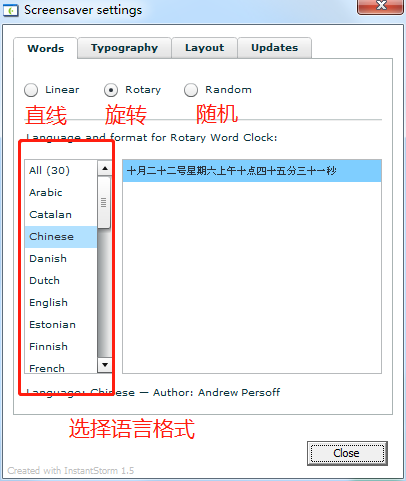The width and height of the screenshot is (406, 481).
Task: Select the Random radio button
Action: (191, 90)
